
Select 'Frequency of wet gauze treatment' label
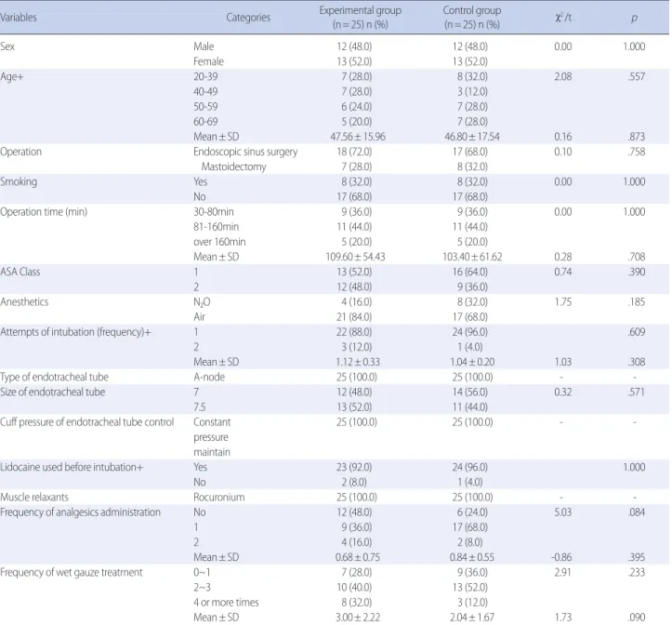72,572
